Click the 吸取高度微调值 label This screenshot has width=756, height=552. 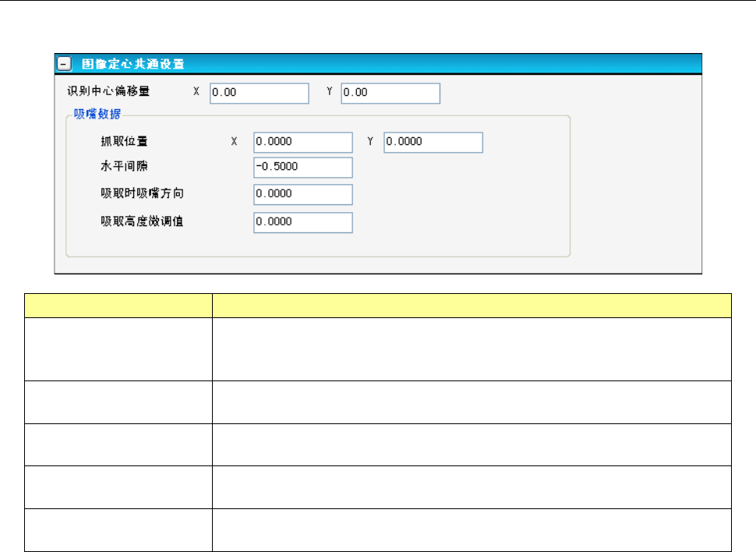tap(142, 221)
